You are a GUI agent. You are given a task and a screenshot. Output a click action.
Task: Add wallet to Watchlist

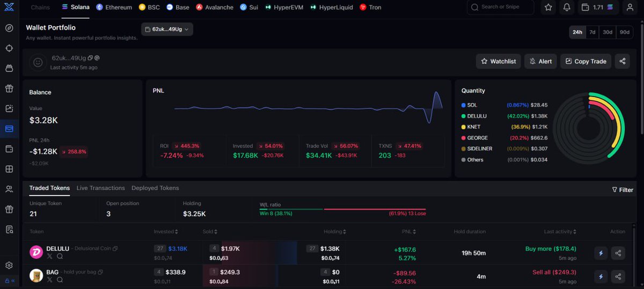[x=498, y=61]
